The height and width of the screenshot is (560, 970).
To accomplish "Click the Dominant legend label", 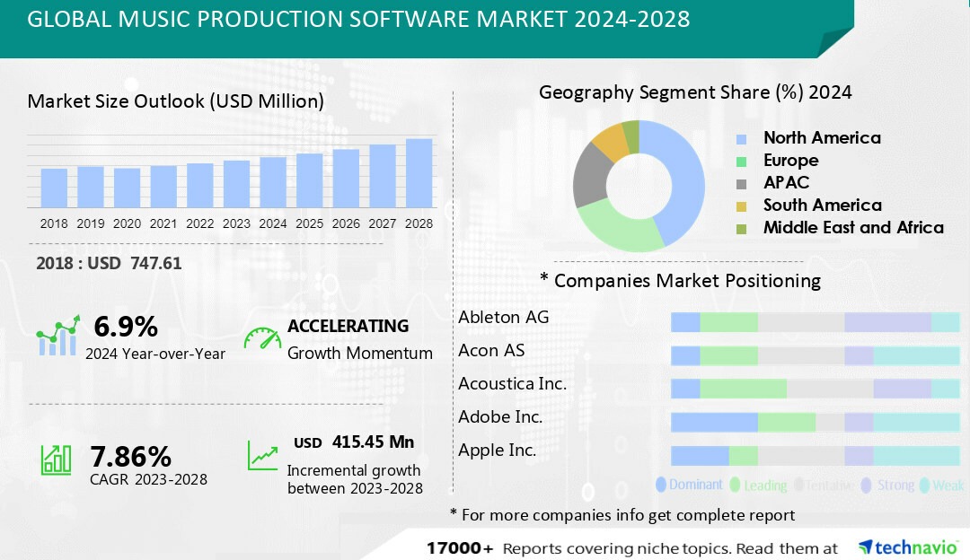I will click(x=695, y=485).
